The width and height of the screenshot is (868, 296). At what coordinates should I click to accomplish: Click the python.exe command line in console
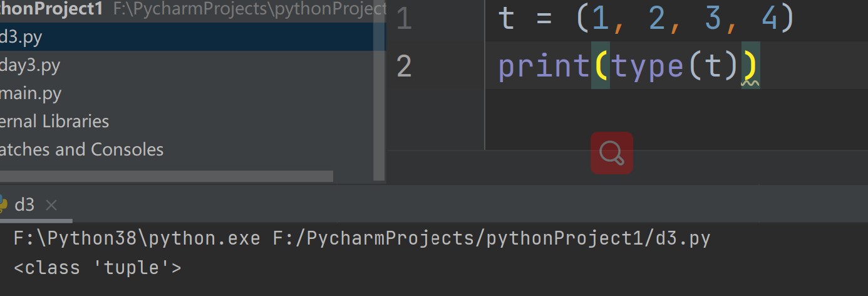pos(361,239)
